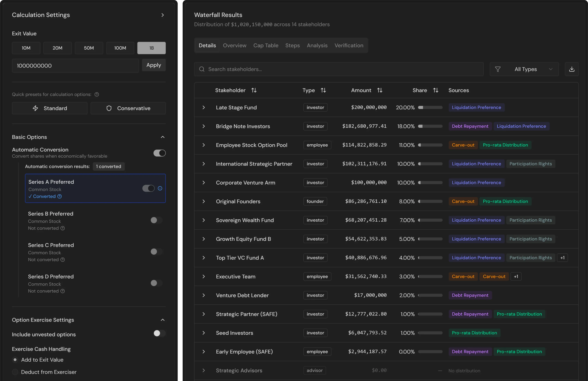The width and height of the screenshot is (588, 381).
Task: Click the sort arrows beside Amount column
Action: pos(380,90)
